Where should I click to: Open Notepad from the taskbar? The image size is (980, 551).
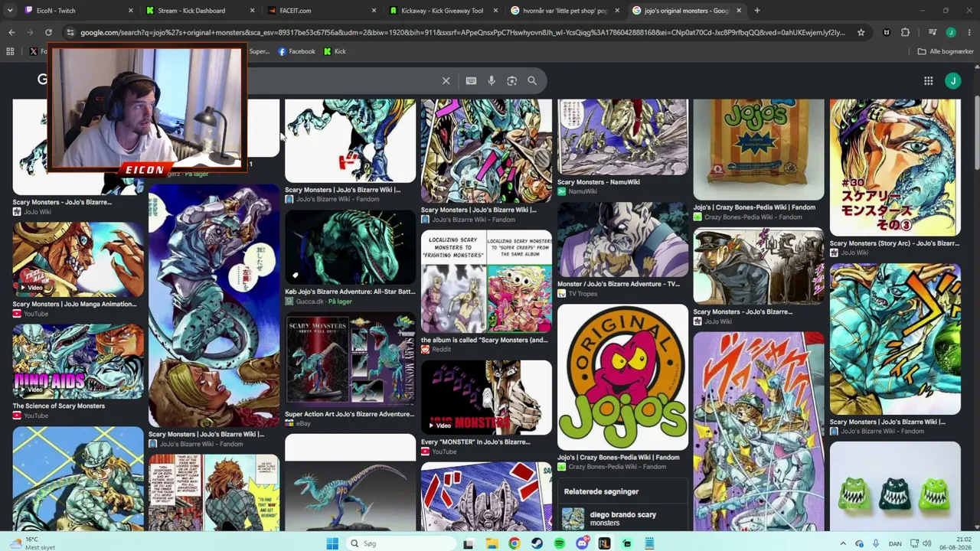(x=649, y=543)
